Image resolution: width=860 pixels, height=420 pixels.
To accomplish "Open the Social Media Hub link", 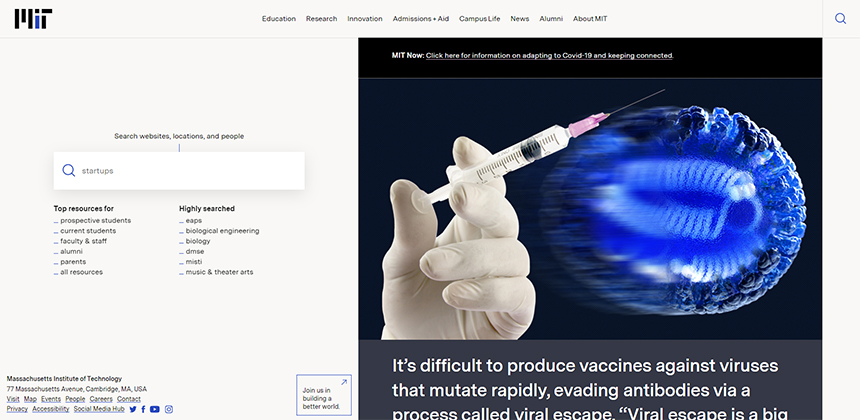I will coord(99,409).
